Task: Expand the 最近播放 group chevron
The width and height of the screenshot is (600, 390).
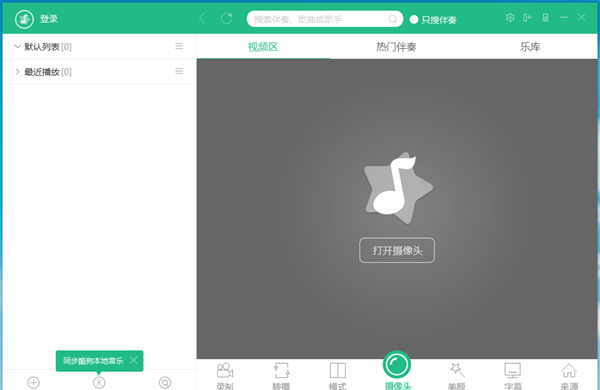Action: 17,72
